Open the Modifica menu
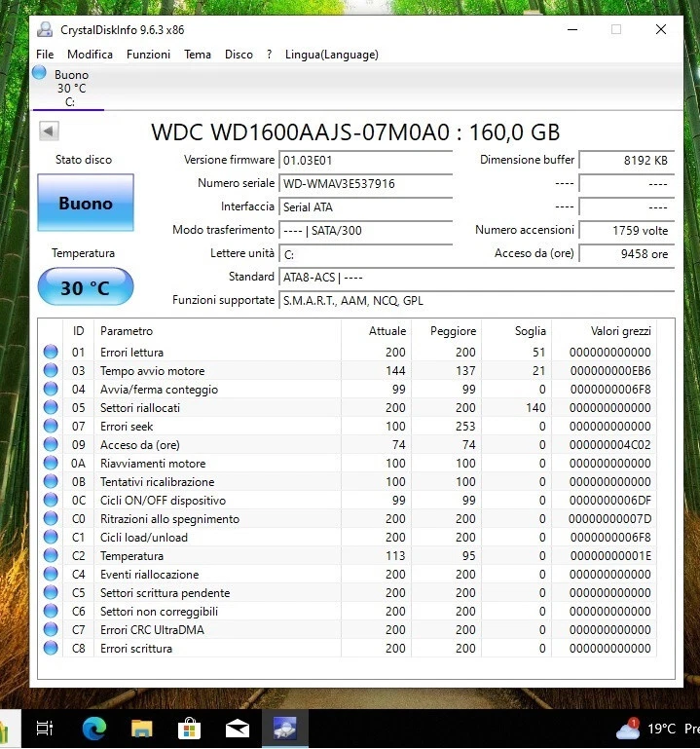700x749 pixels. (x=90, y=55)
